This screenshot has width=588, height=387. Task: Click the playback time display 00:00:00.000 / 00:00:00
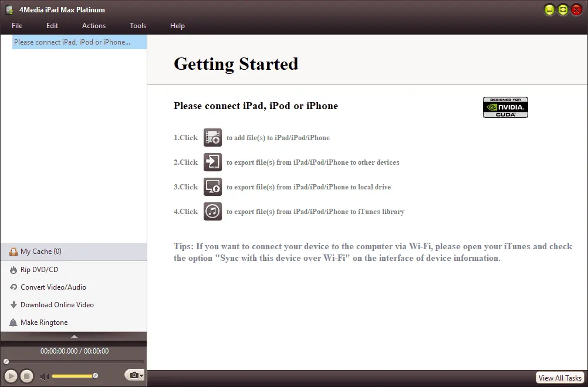(x=75, y=351)
